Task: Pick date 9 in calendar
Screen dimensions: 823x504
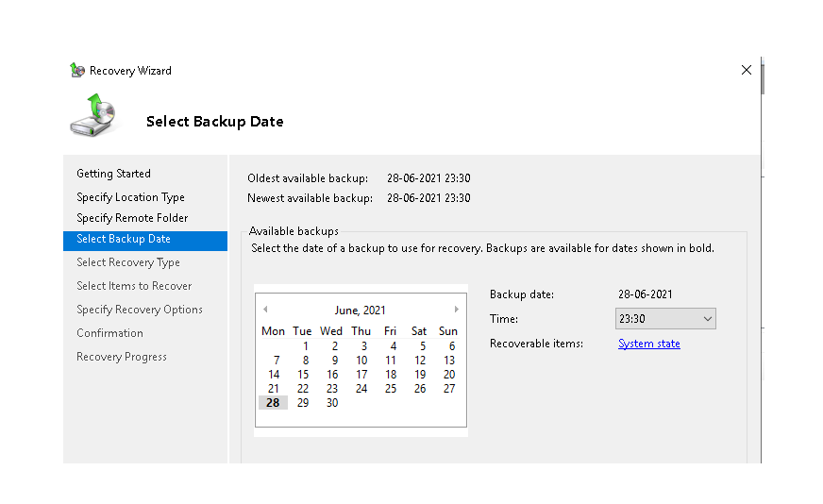Action: pyautogui.click(x=335, y=361)
